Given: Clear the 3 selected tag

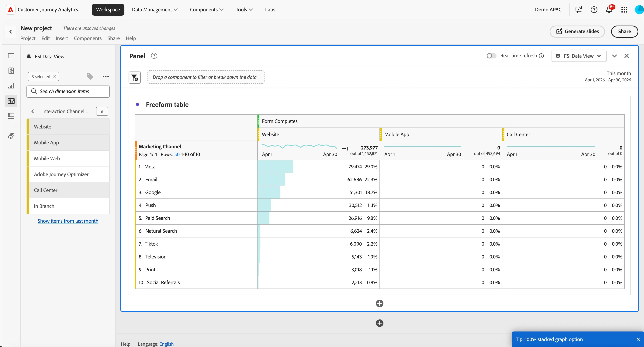Looking at the screenshot, I should tap(55, 77).
